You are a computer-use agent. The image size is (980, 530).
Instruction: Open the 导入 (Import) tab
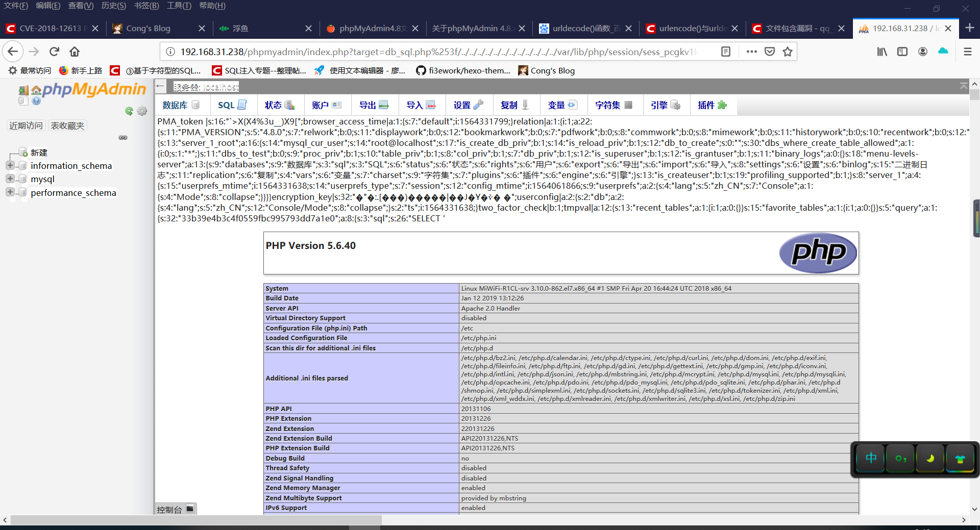click(x=421, y=105)
